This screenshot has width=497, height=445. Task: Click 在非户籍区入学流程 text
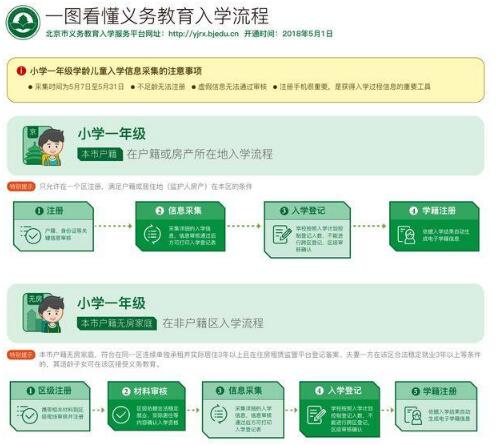coord(213,323)
